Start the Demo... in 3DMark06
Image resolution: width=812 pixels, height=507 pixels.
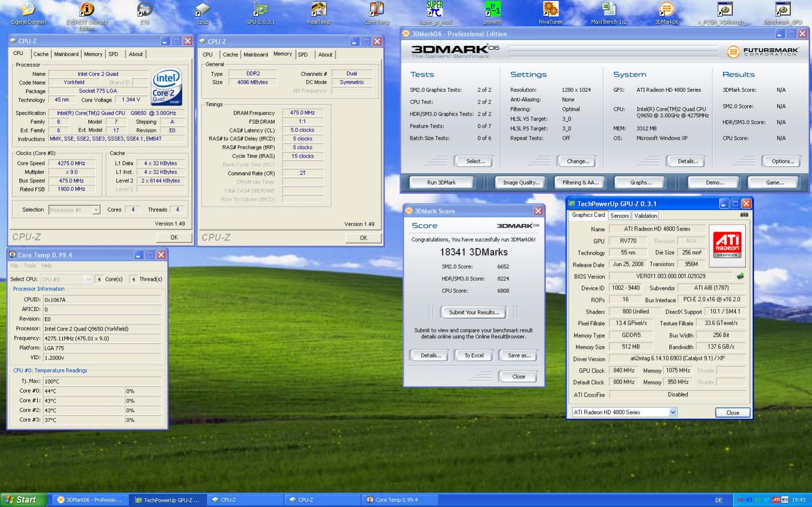(x=714, y=183)
